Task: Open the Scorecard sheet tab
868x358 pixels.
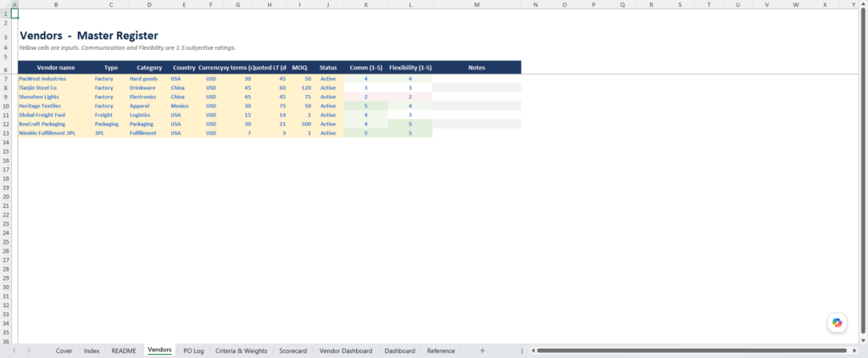Action: [292, 351]
